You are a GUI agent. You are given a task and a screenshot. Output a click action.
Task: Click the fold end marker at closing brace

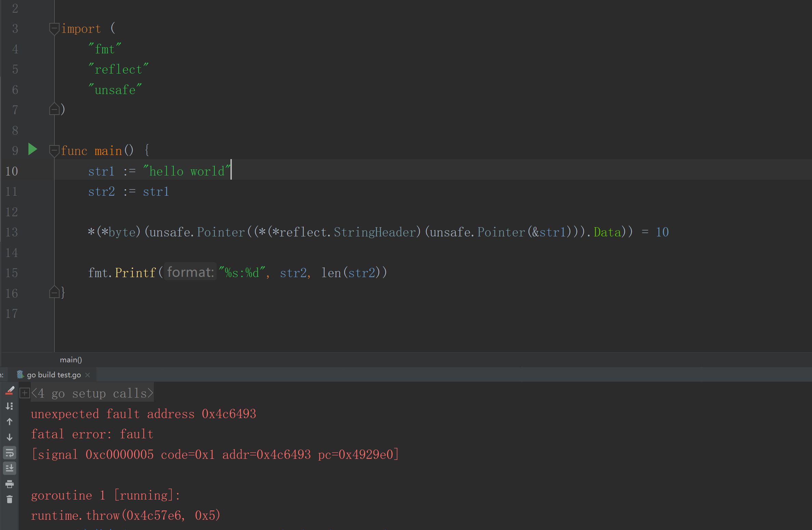point(54,293)
